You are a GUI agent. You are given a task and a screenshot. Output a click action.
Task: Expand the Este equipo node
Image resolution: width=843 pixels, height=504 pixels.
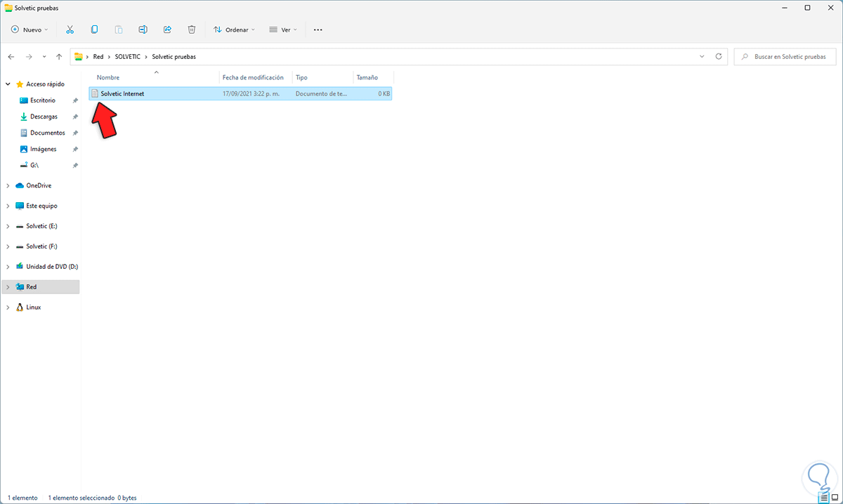8,206
